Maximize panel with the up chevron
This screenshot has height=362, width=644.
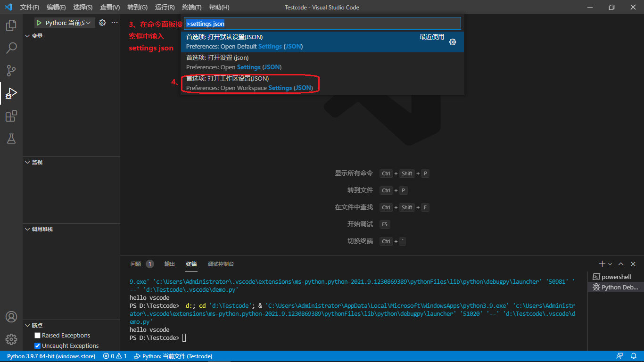pos(621,264)
